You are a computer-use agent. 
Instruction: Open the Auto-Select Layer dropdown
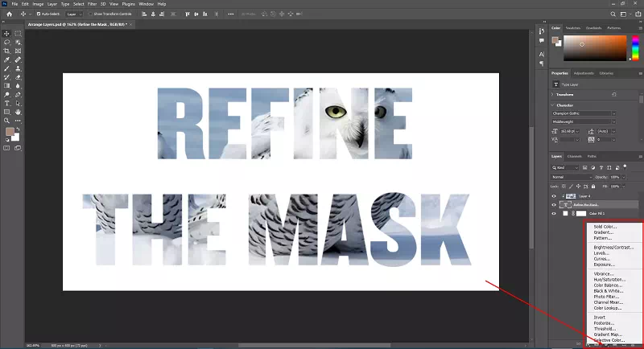pos(74,14)
